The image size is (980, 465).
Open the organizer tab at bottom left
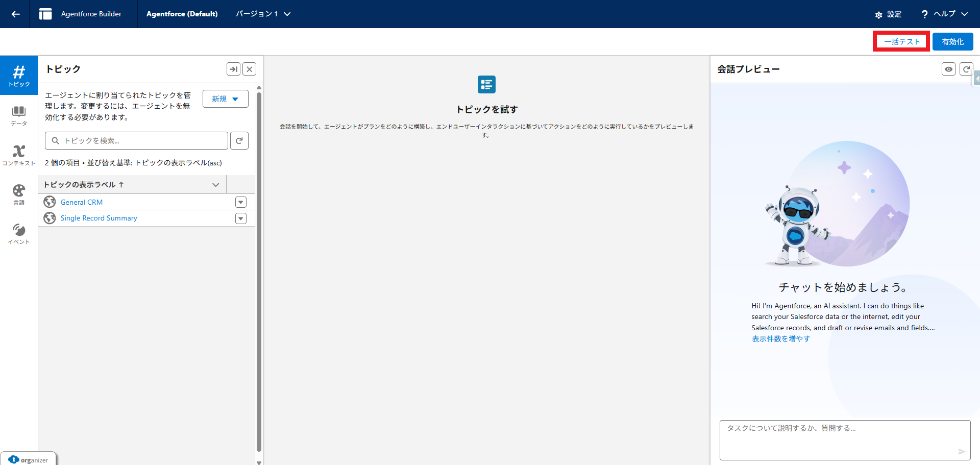pos(29,459)
